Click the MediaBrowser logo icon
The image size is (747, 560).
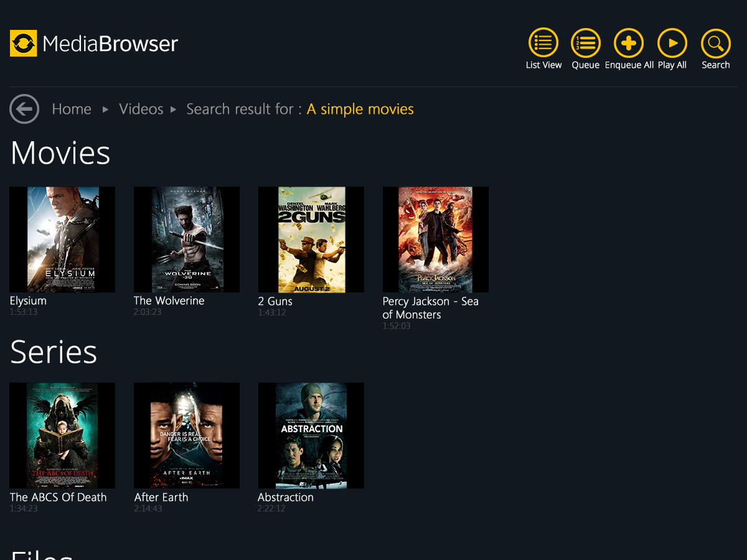point(24,44)
